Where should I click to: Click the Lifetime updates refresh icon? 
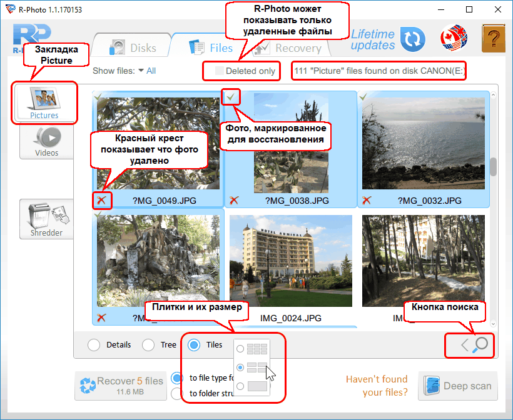(x=412, y=40)
